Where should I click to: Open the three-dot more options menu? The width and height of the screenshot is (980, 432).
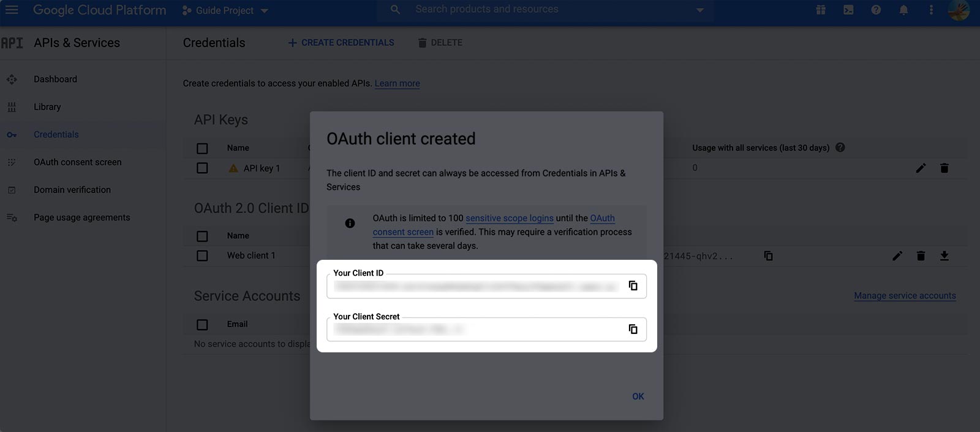pyautogui.click(x=931, y=10)
